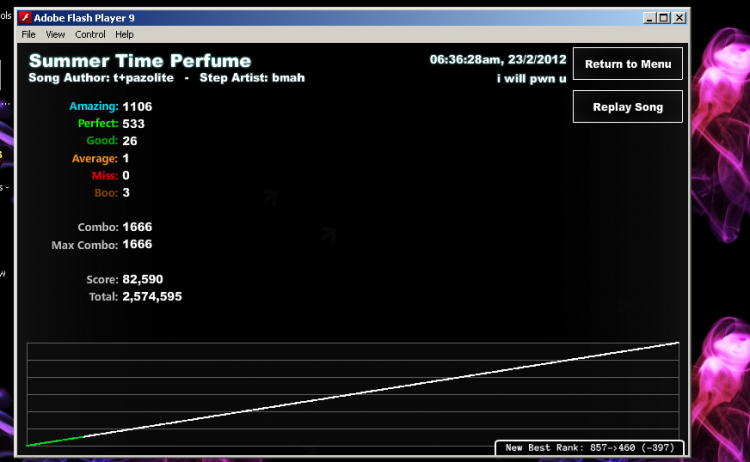750x462 pixels.
Task: Close the Flash Player window
Action: coord(679,18)
